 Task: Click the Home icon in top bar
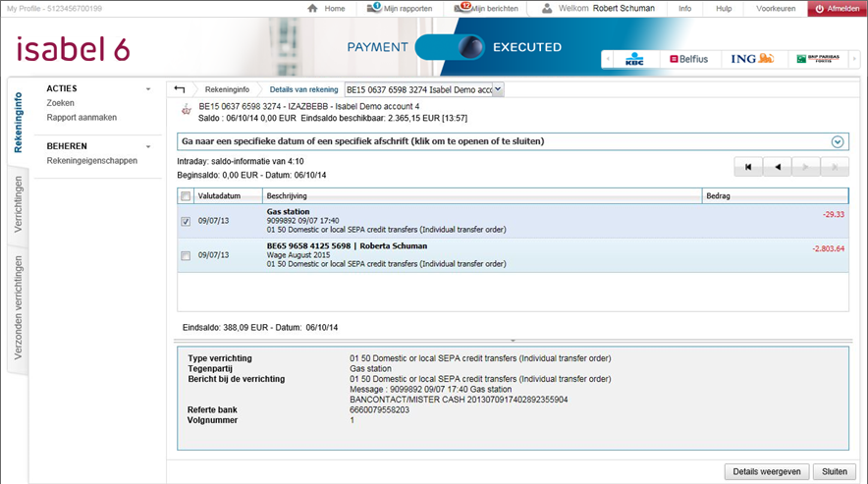(313, 8)
